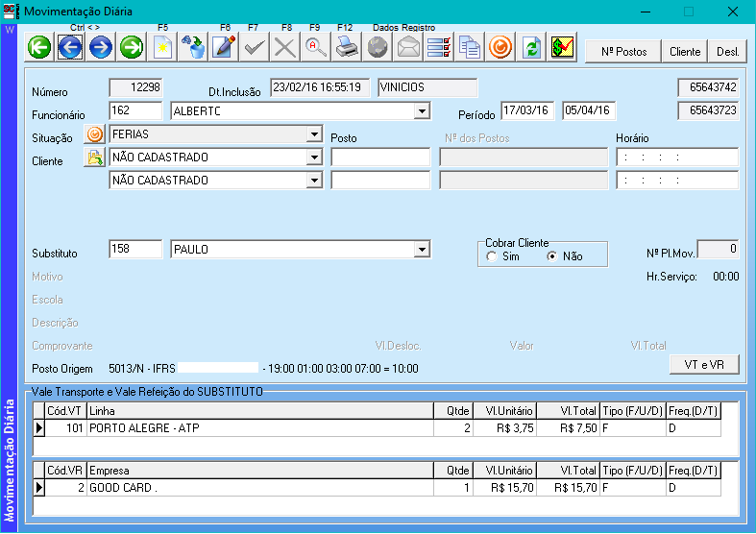Go to previous record blue arrow
Viewport: 756px width, 534px height.
pyautogui.click(x=70, y=47)
